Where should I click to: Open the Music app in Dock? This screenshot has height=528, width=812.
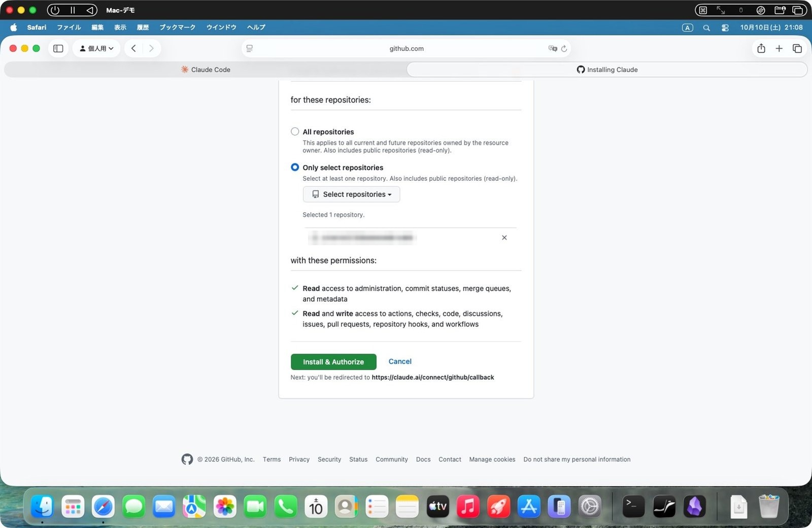468,507
